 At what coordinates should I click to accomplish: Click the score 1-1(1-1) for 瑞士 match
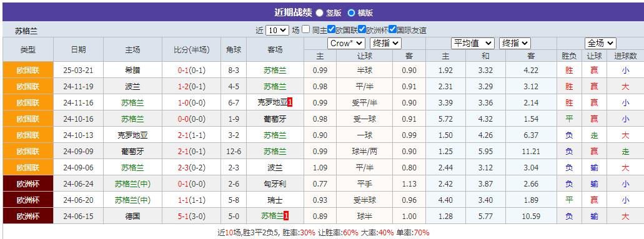[191, 200]
